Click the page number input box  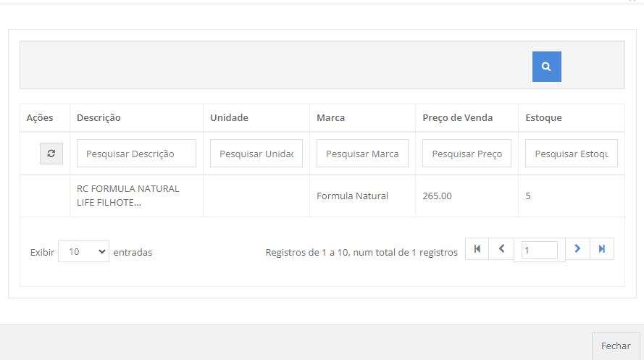[x=539, y=251]
